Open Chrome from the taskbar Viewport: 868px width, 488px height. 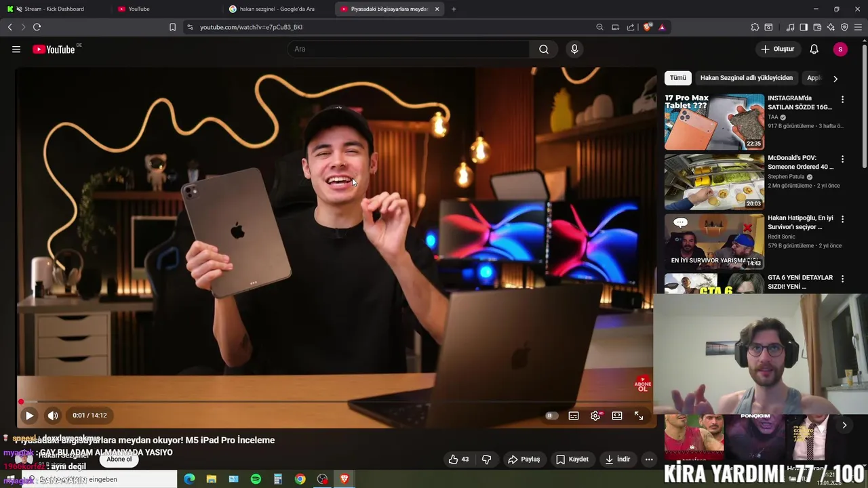(300, 479)
